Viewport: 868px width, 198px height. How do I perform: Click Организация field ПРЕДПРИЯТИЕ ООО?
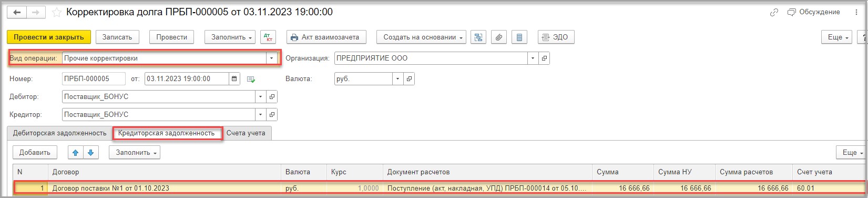(431, 58)
